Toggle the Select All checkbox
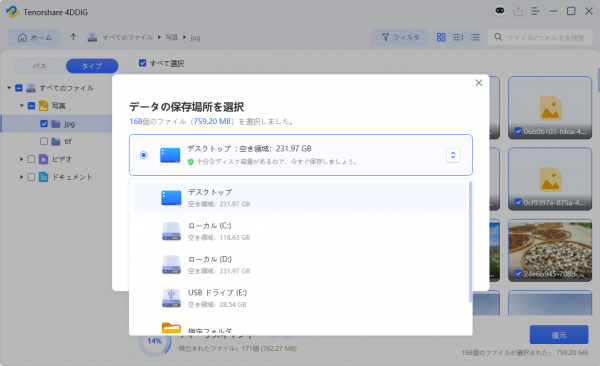The height and width of the screenshot is (366, 600). point(142,63)
